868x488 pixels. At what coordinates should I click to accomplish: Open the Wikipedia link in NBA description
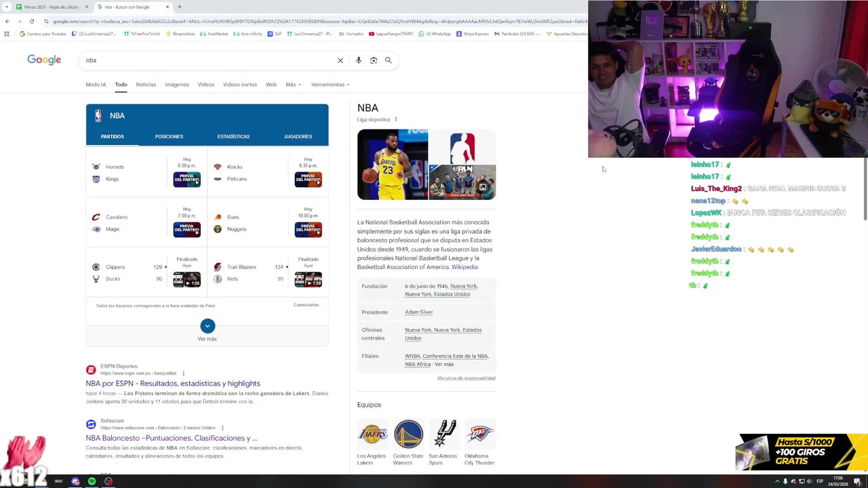pos(465,267)
